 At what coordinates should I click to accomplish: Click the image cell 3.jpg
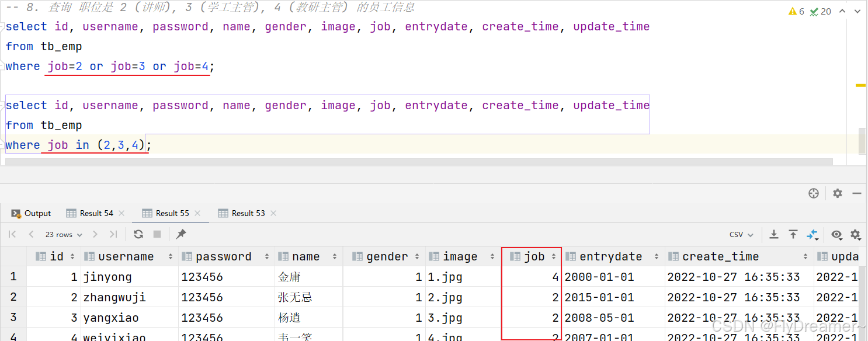coord(463,318)
